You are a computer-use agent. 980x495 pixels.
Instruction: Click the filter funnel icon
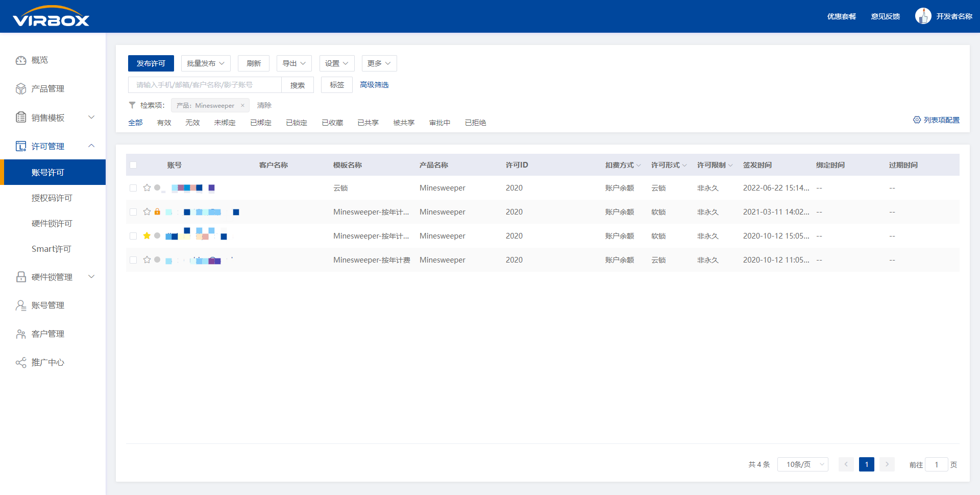pos(132,105)
